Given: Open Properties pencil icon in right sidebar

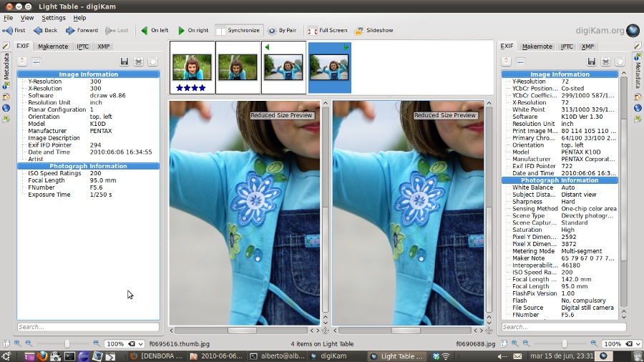Looking at the screenshot, I should tap(638, 46).
